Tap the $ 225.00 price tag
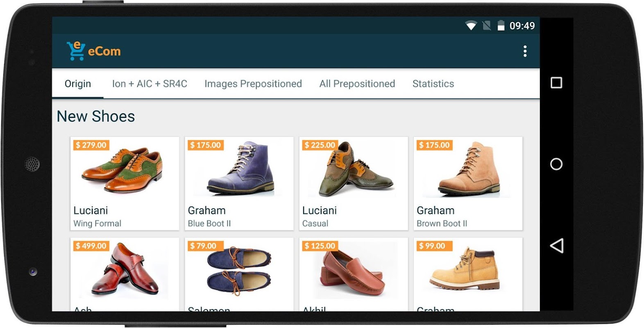This screenshot has width=644, height=328. coord(320,145)
